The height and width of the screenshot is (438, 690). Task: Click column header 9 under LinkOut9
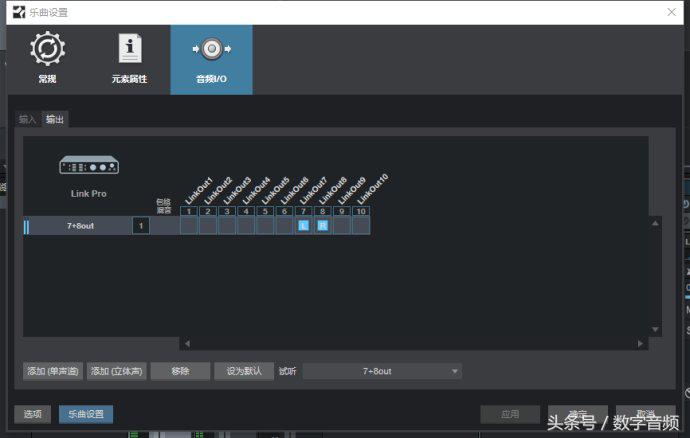pos(341,211)
